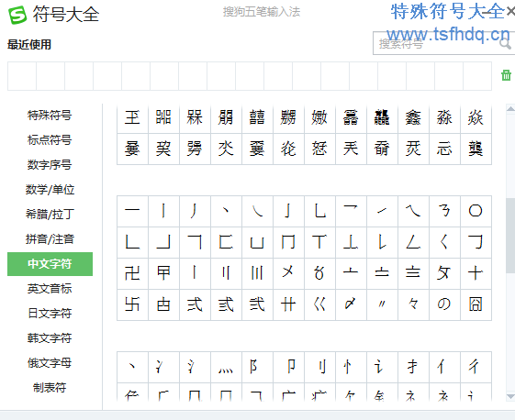Insert the 甴 symbol
The width and height of the screenshot is (515, 420).
pyautogui.click(x=163, y=304)
